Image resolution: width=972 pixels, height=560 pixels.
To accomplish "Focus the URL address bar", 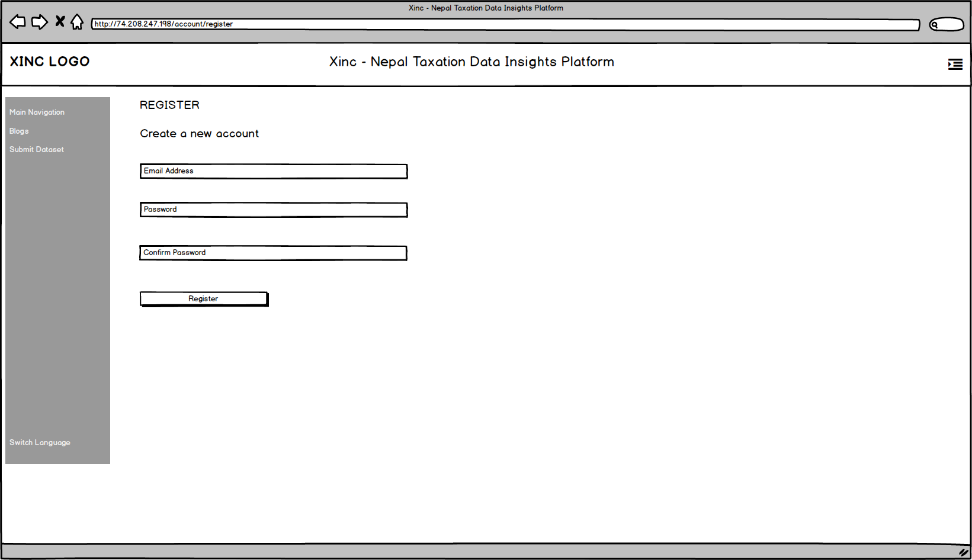I will coord(505,24).
